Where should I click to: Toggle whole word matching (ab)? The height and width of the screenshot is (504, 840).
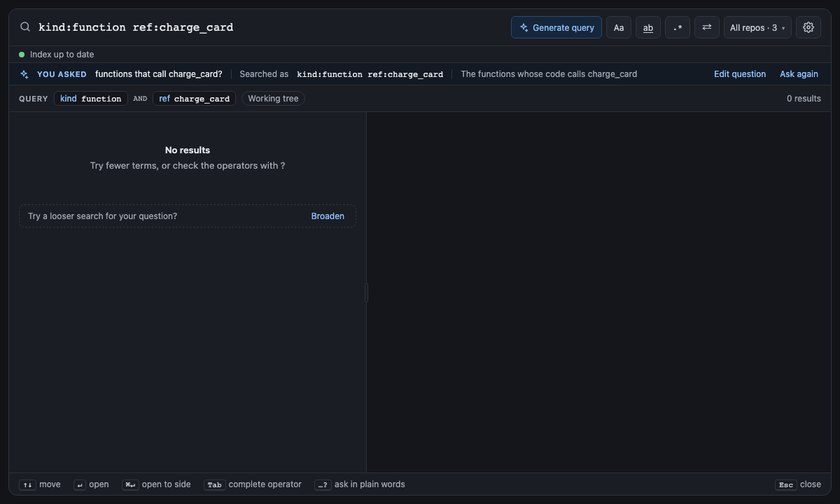648,27
